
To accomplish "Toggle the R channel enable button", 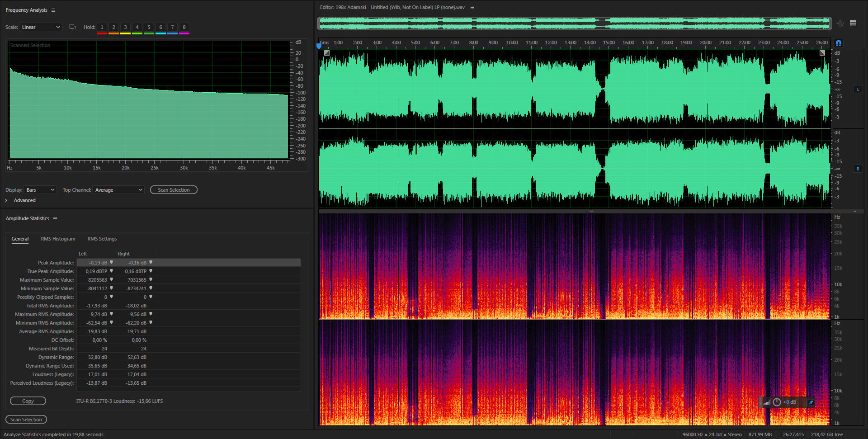I will point(858,169).
